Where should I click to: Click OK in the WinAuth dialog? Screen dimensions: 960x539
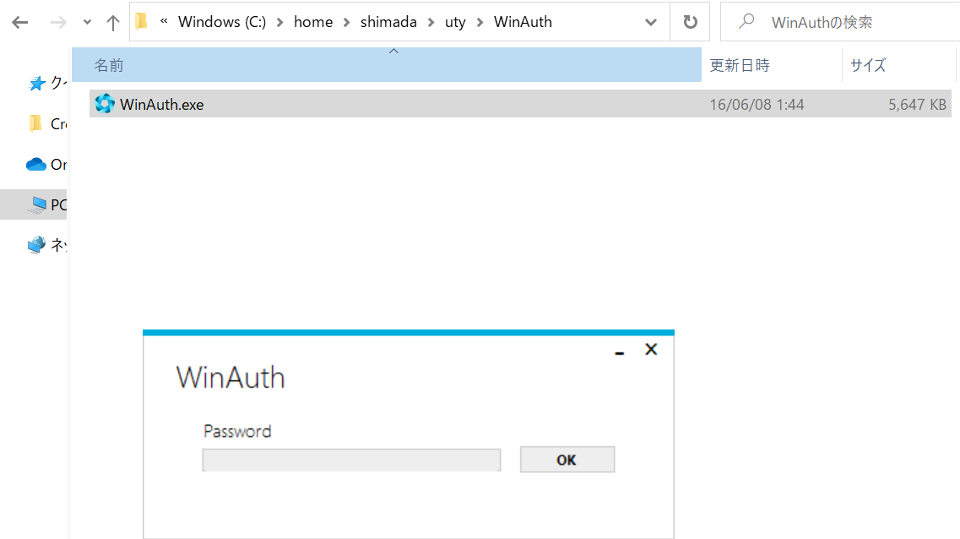click(568, 459)
